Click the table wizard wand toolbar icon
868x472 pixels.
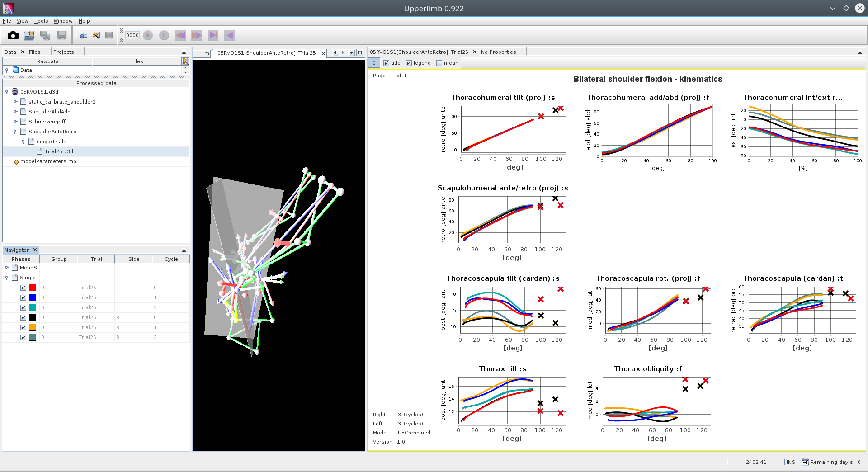tap(96, 35)
